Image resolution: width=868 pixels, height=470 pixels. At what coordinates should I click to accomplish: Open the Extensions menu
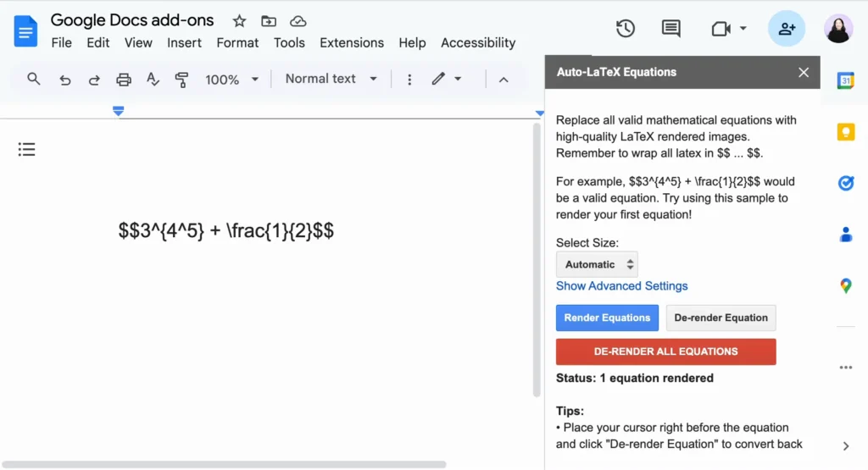pos(352,43)
